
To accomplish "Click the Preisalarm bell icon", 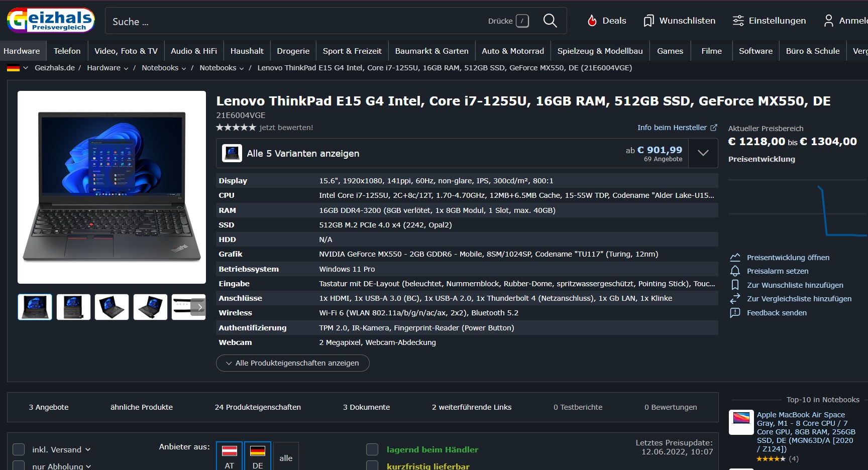I will coord(735,271).
